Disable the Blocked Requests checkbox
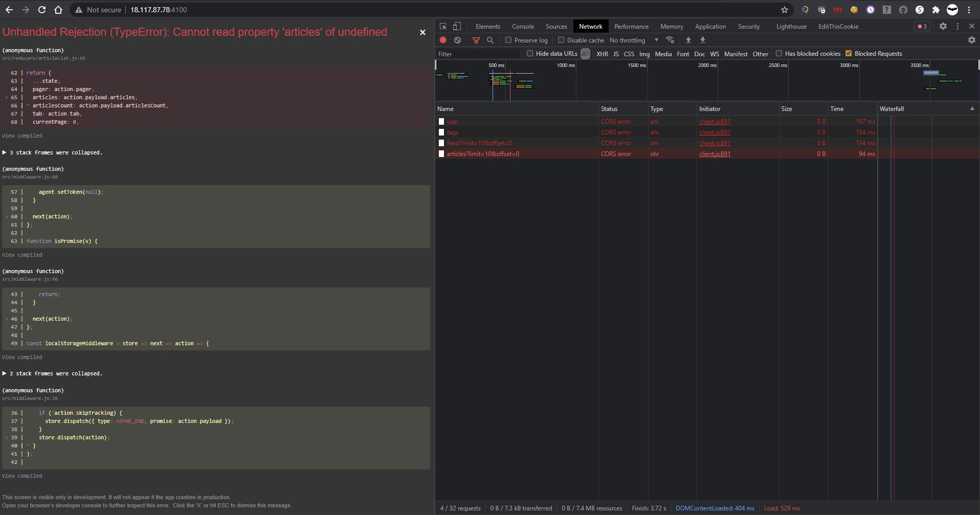The width and height of the screenshot is (980, 515). pos(850,53)
